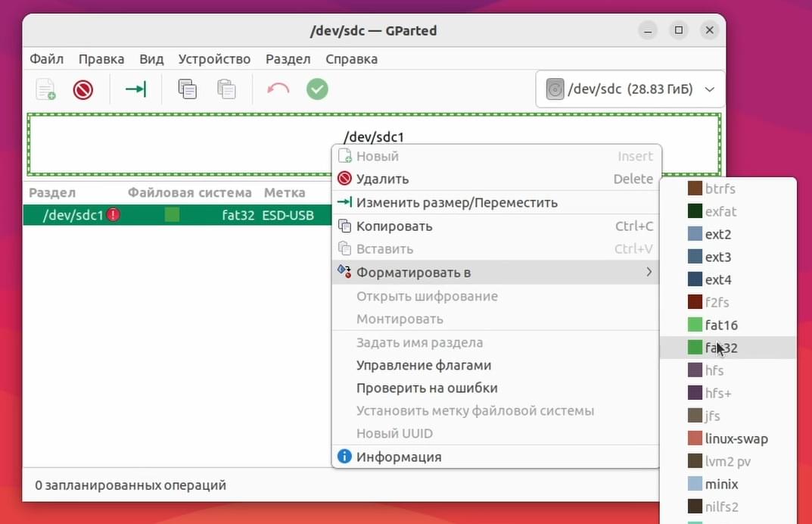Open the Правка menu
The width and height of the screenshot is (812, 524).
click(x=101, y=59)
